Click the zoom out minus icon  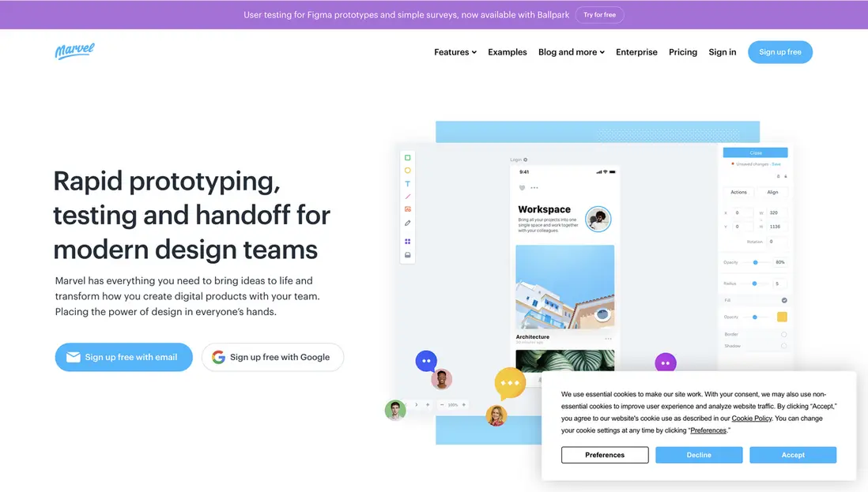coord(442,404)
